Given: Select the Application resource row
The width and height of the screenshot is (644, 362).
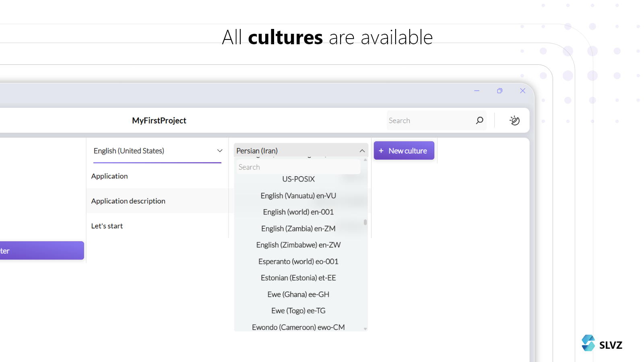Looking at the screenshot, I should click(157, 176).
